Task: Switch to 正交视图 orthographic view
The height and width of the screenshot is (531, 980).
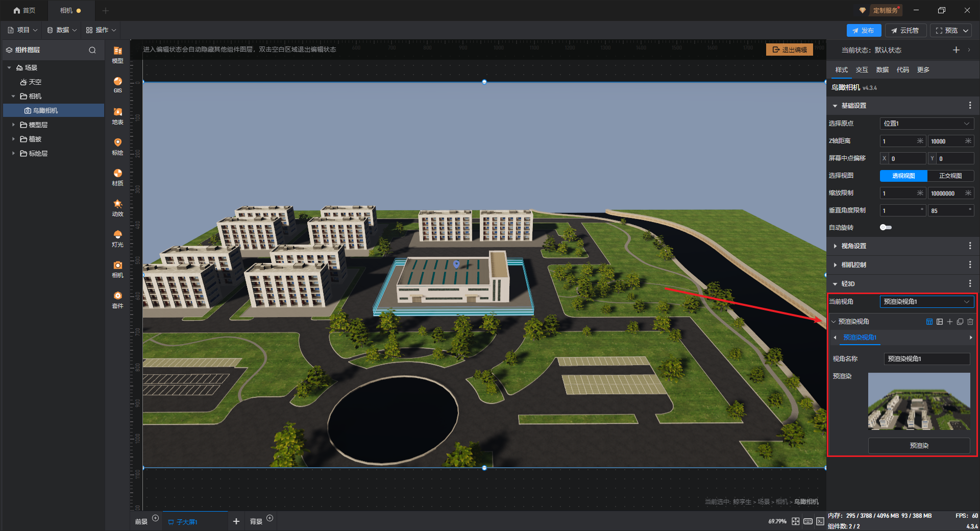Action: click(950, 176)
